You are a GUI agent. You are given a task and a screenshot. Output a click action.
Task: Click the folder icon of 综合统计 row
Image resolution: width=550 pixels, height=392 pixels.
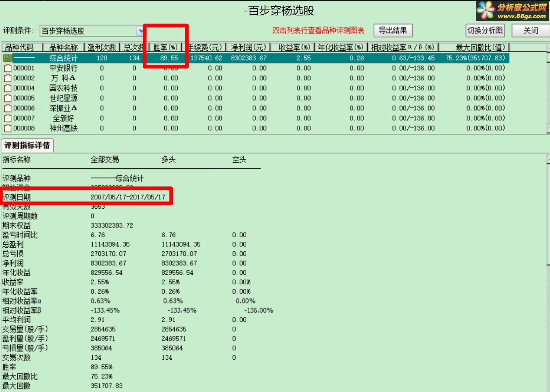(7, 58)
